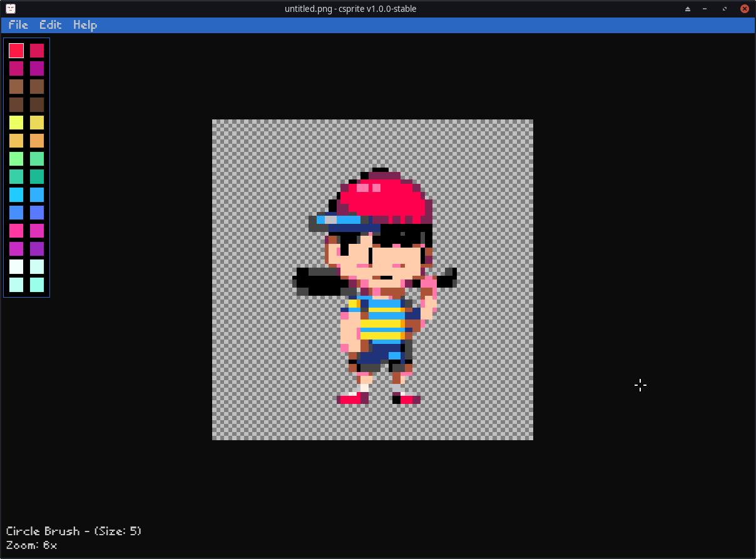Click the csprite app icon in the title bar
Screen dimensions: 756x559
pos(11,9)
